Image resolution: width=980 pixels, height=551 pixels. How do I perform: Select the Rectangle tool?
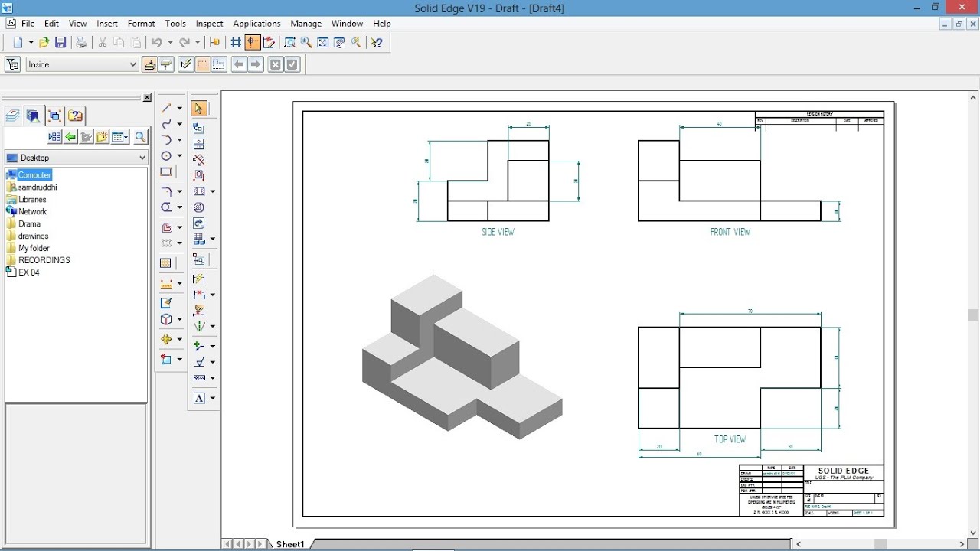click(166, 172)
